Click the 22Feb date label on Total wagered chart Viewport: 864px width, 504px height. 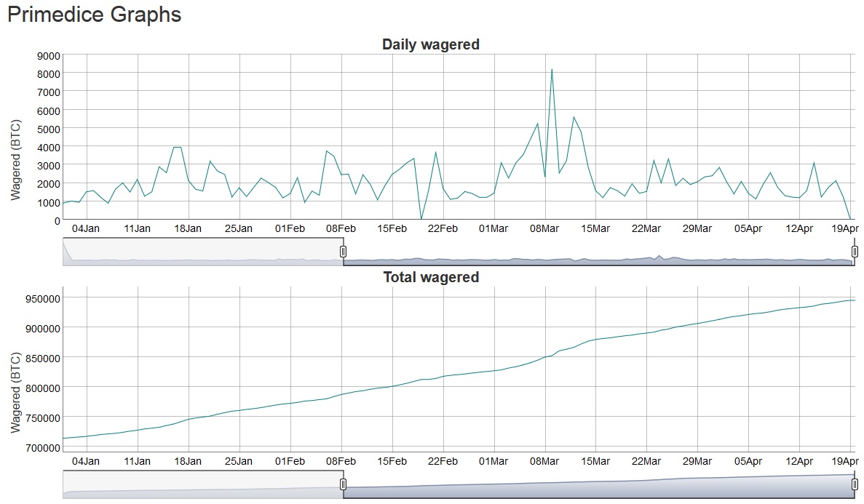click(x=443, y=462)
